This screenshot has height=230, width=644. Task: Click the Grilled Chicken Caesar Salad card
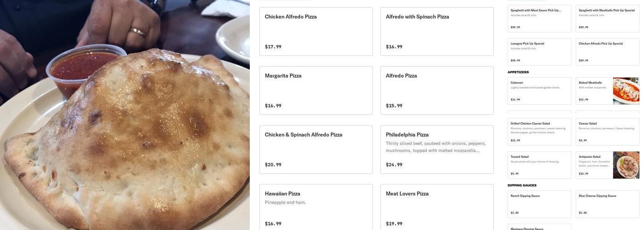[x=539, y=132]
